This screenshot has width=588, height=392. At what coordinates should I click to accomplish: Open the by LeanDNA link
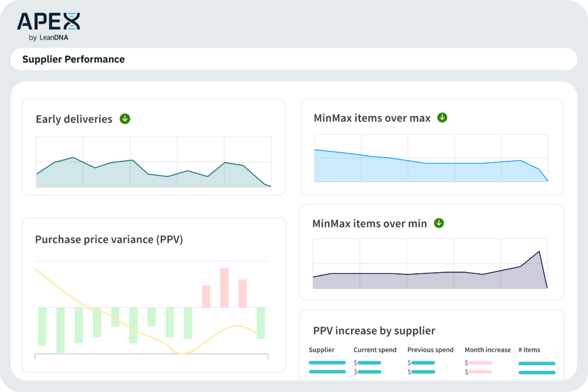pyautogui.click(x=48, y=36)
